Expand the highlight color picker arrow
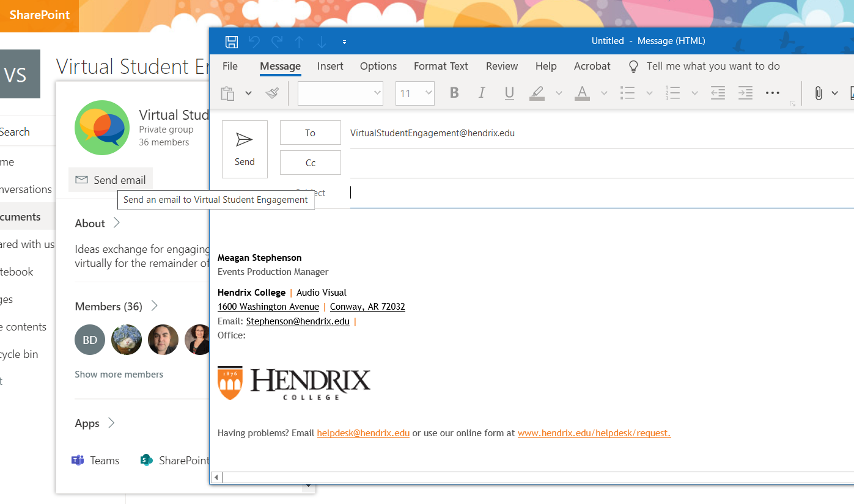The image size is (854, 504). [559, 93]
